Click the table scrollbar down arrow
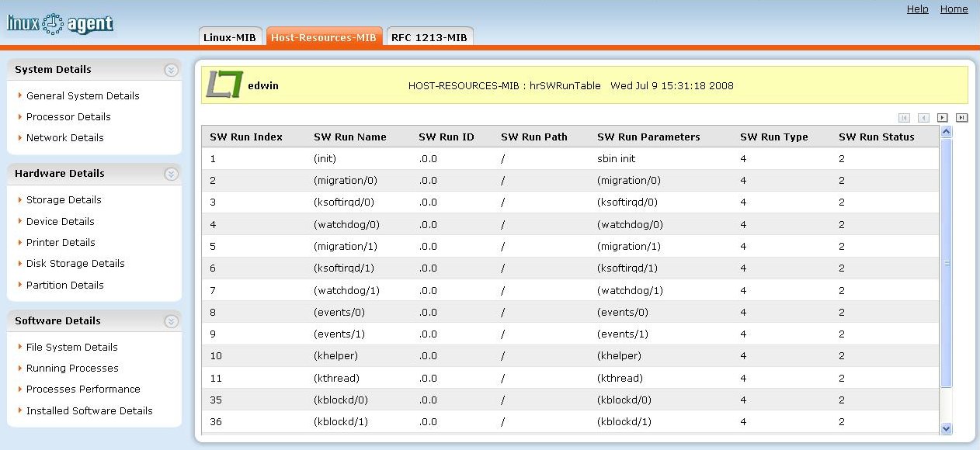This screenshot has height=450, width=980. click(x=946, y=428)
